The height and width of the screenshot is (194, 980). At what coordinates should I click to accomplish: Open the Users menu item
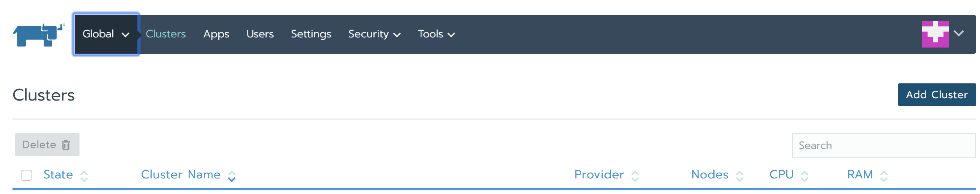[x=260, y=34]
